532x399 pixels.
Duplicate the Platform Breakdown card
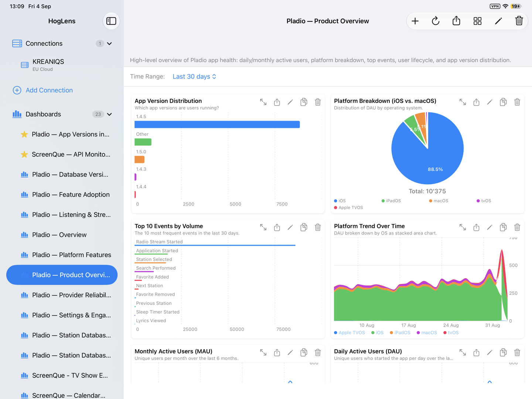503,102
